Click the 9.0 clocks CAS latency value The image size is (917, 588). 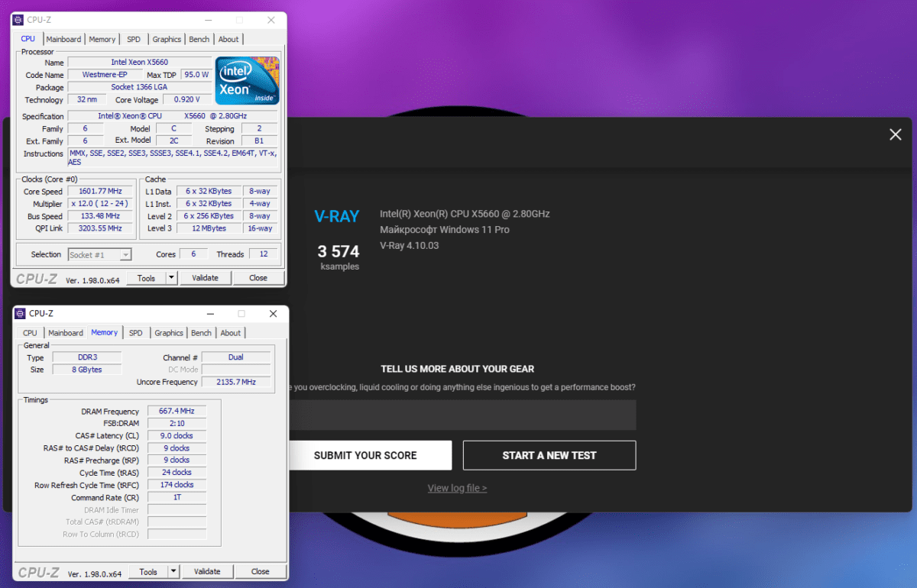[177, 435]
